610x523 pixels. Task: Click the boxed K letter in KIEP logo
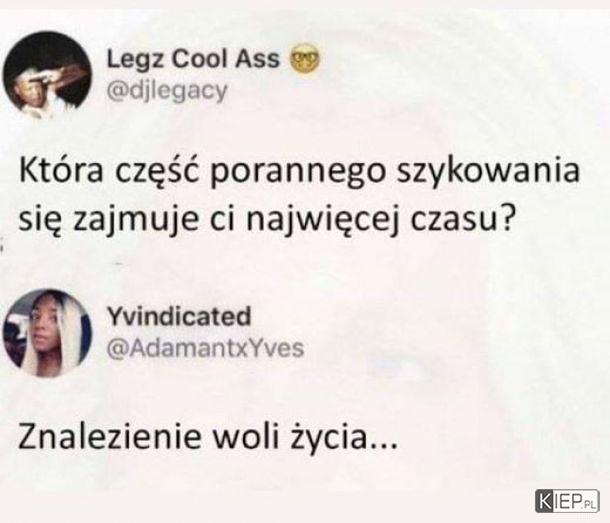pyautogui.click(x=544, y=501)
